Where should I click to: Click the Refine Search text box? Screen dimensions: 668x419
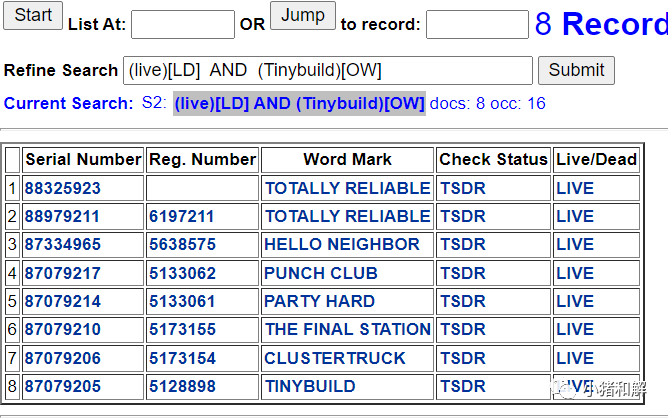[328, 70]
